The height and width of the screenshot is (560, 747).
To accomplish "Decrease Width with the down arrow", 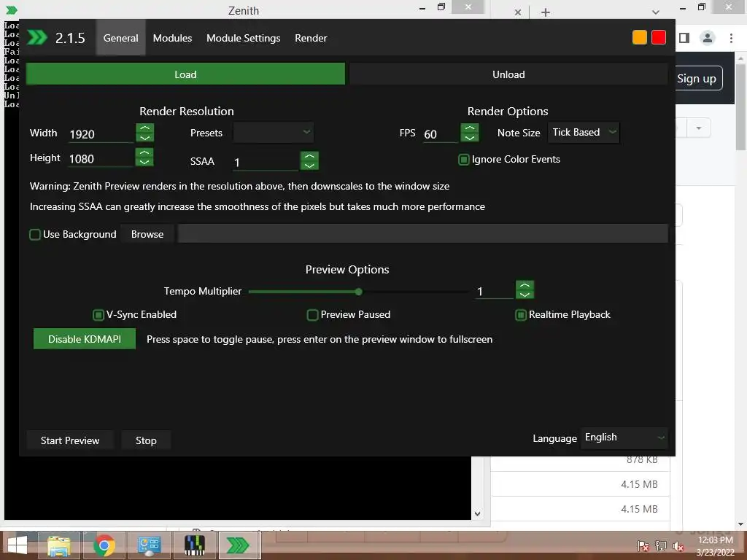I will click(x=145, y=138).
